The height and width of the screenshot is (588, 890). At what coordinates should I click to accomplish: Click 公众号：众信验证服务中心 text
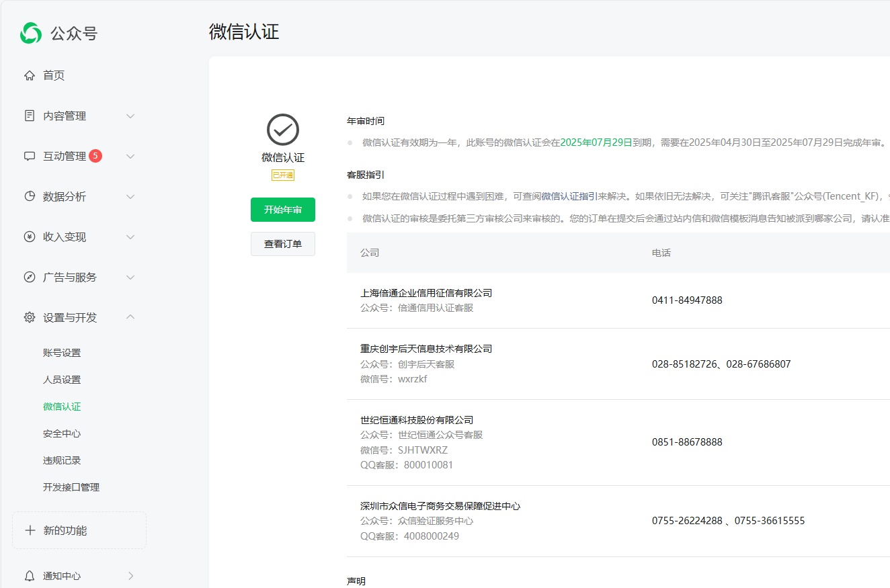coord(417,521)
